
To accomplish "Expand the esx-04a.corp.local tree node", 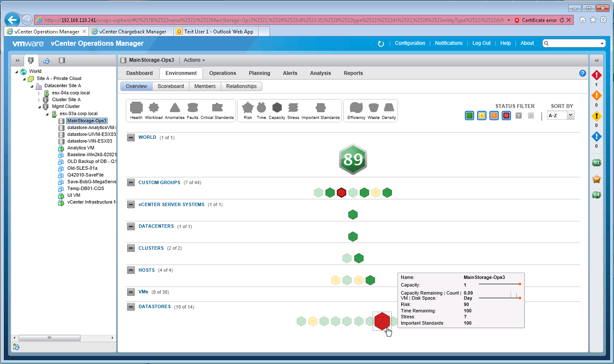I will 39,93.
